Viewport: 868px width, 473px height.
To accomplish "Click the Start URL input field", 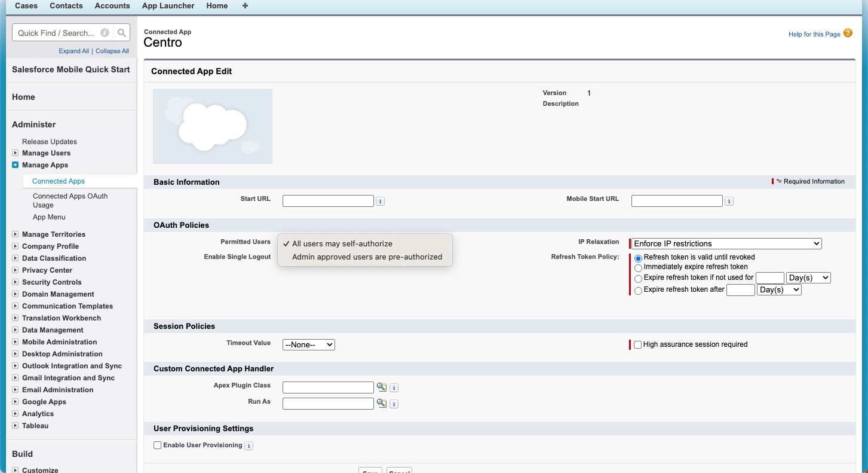I will pyautogui.click(x=328, y=201).
